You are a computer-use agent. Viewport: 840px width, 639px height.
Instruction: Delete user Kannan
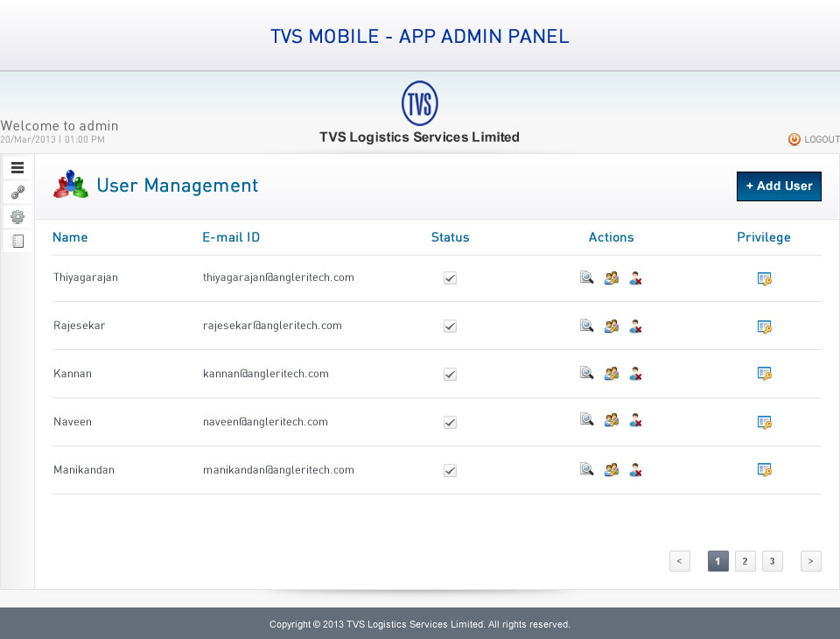tap(635, 374)
